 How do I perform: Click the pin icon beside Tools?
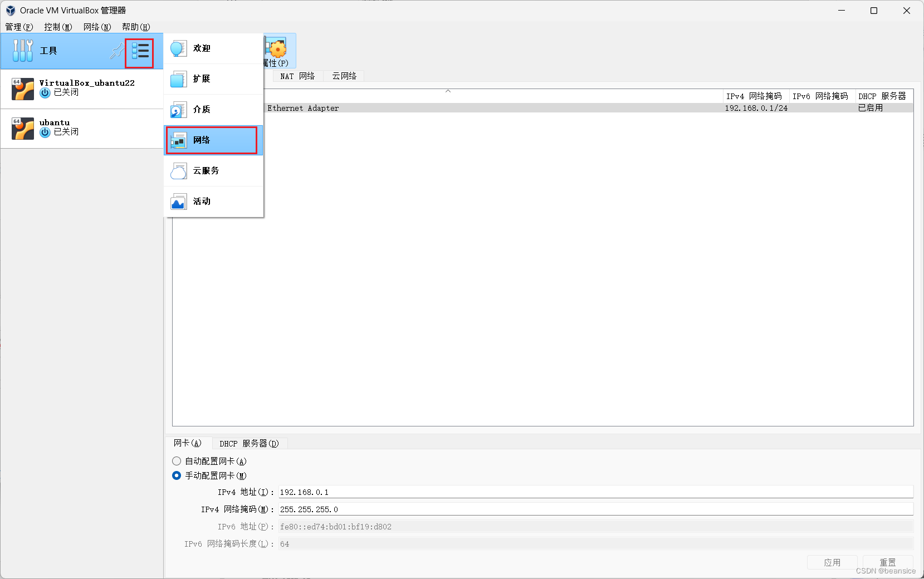click(116, 51)
